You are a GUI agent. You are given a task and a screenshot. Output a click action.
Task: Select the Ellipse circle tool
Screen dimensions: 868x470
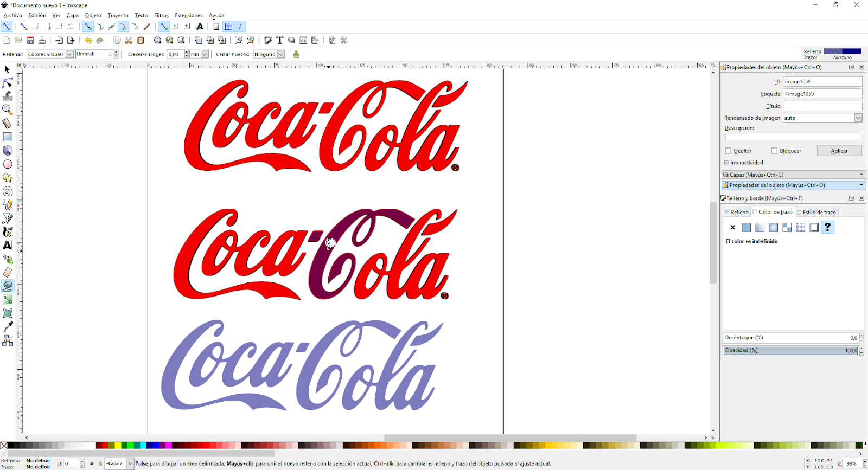click(x=8, y=164)
